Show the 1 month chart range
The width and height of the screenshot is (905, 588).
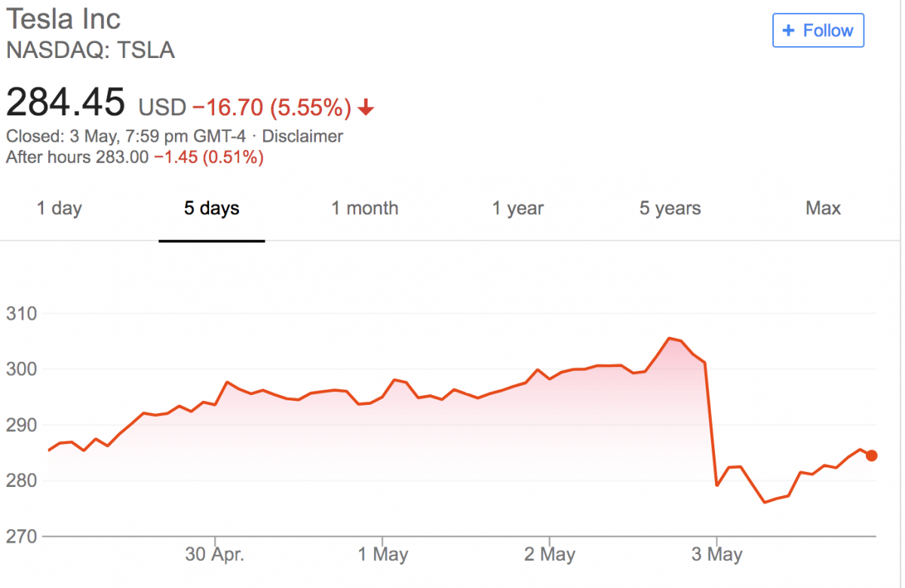365,209
